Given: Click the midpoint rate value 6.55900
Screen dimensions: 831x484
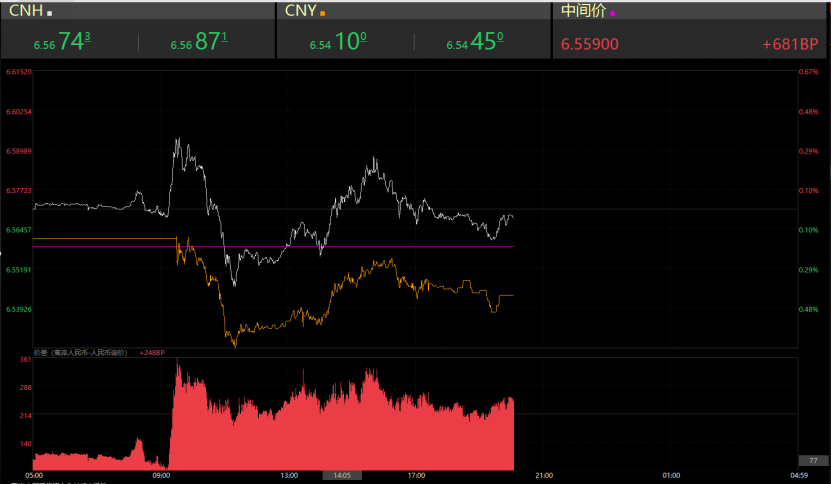Looking at the screenshot, I should point(589,45).
